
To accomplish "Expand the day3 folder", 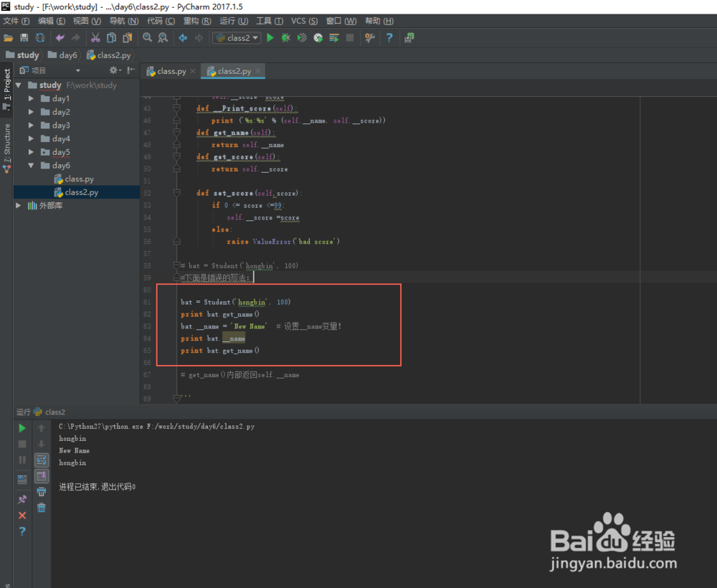I will click(x=31, y=125).
